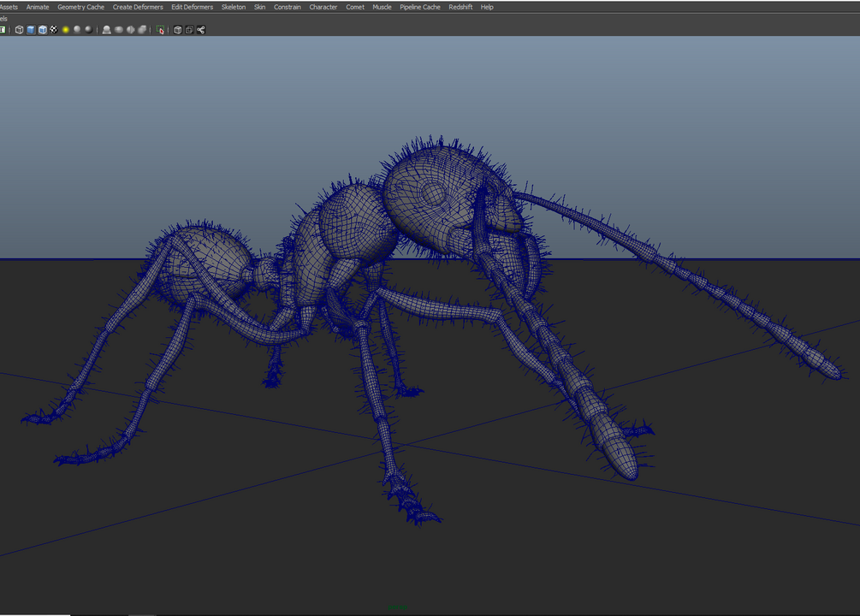Toggle Wireframe on Shaded cube icon
Viewport: 860px width, 616px height.
tap(42, 30)
